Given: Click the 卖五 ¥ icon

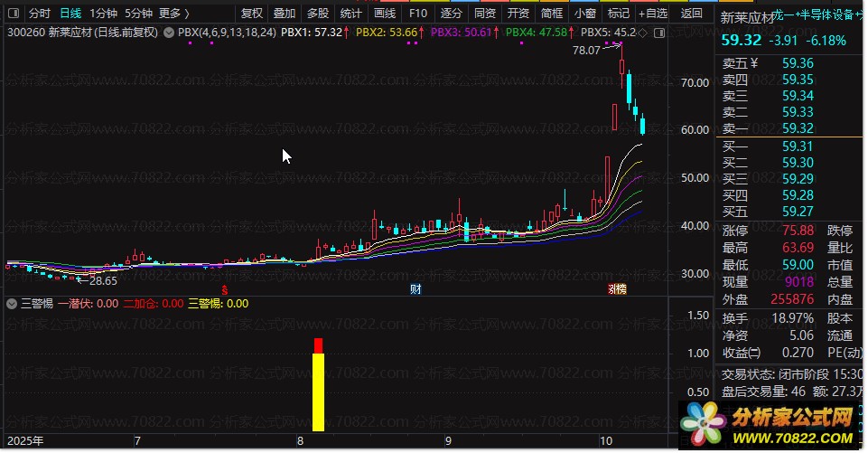Looking at the screenshot, I should pyautogui.click(x=753, y=63).
